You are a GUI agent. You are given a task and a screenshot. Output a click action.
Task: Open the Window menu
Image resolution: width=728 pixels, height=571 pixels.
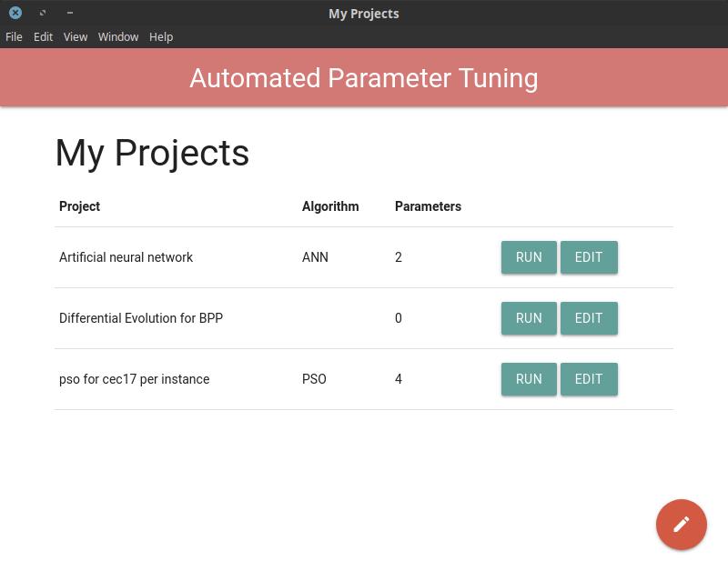point(118,36)
